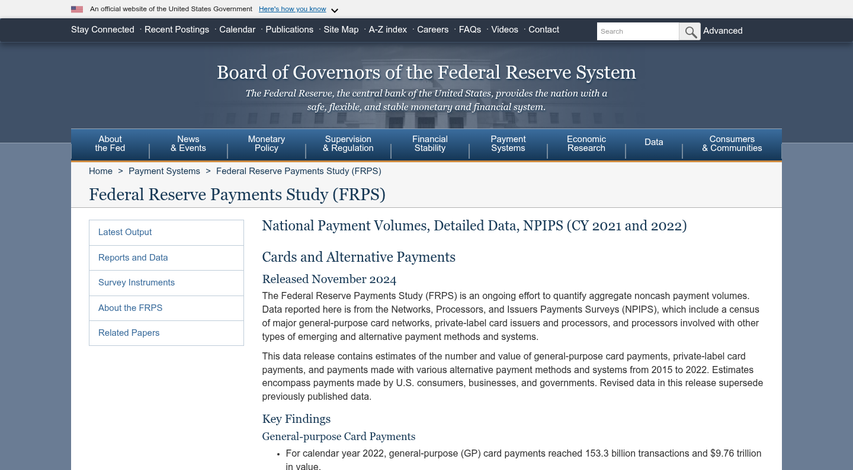
Task: Select Related Papers in sidebar
Action: click(x=166, y=333)
